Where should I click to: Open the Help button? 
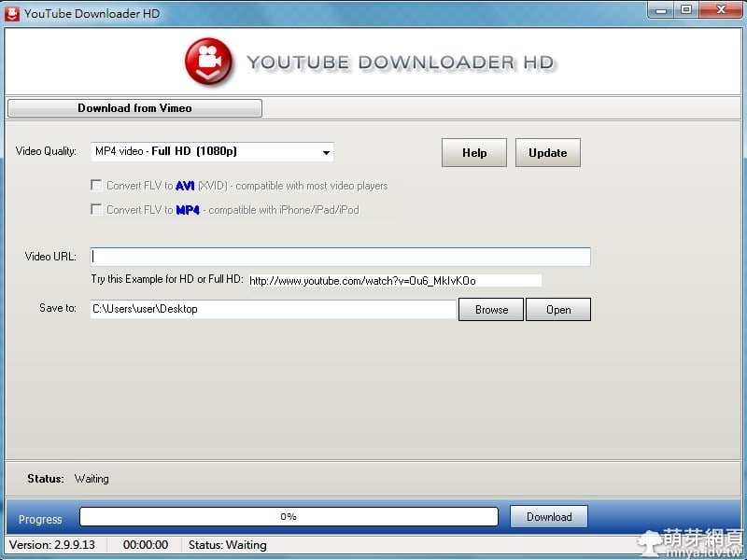474,153
